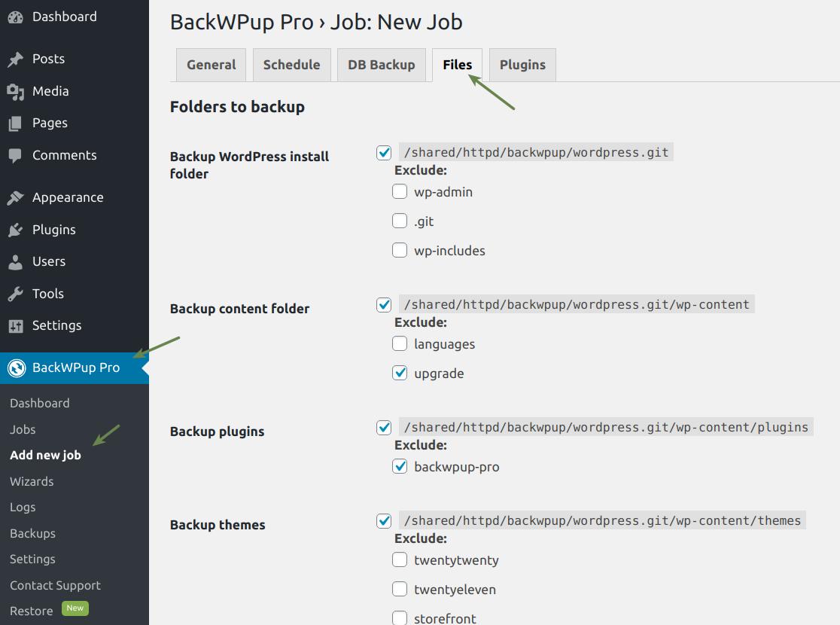The height and width of the screenshot is (625, 840).
Task: Enable the wp-admin exclude checkbox
Action: (x=400, y=191)
